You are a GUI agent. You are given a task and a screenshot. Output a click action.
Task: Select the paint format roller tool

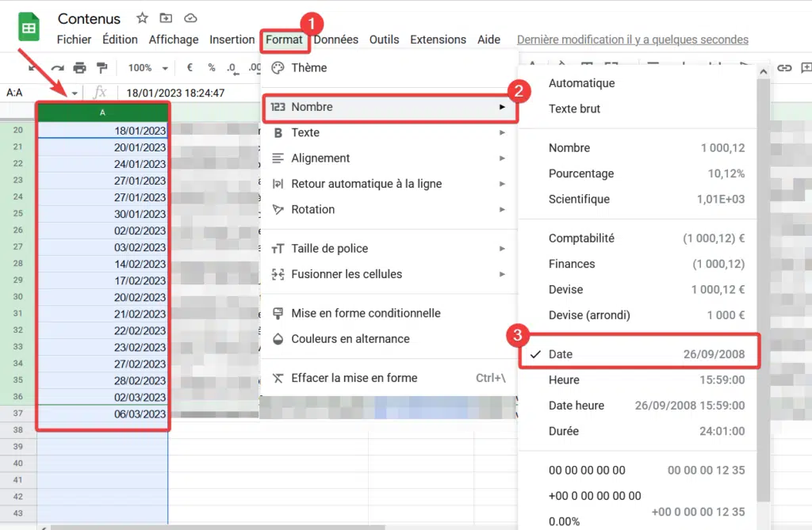click(101, 68)
